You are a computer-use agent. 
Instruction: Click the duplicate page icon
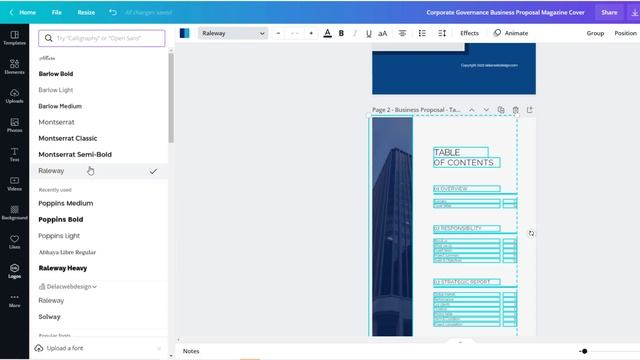(501, 110)
